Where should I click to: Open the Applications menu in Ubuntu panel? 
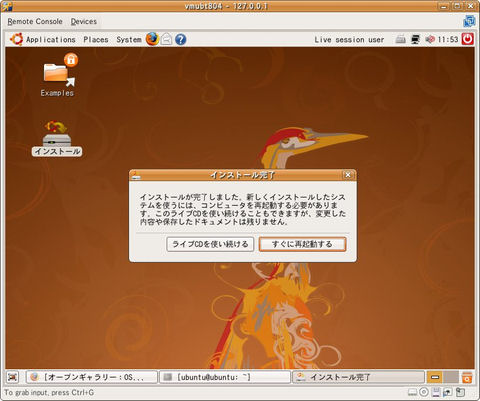[51, 40]
